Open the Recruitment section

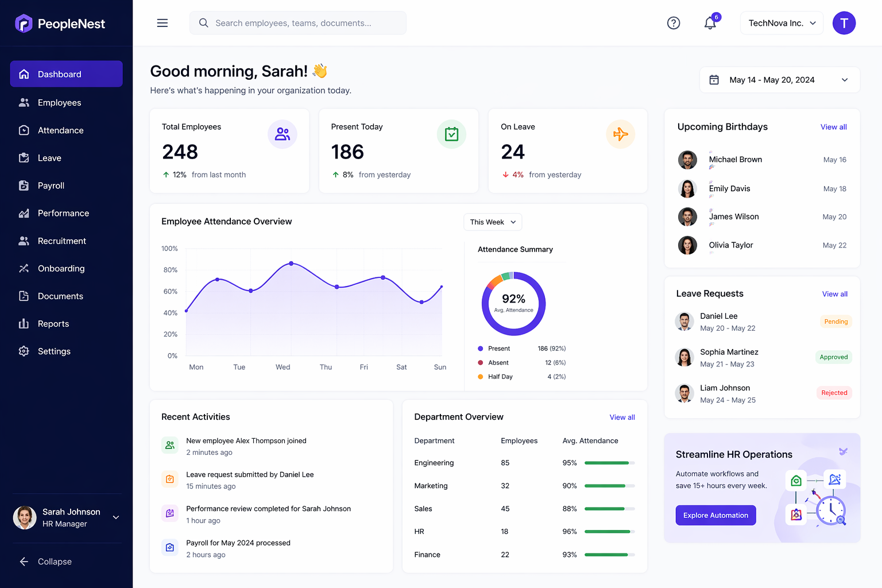tap(61, 241)
